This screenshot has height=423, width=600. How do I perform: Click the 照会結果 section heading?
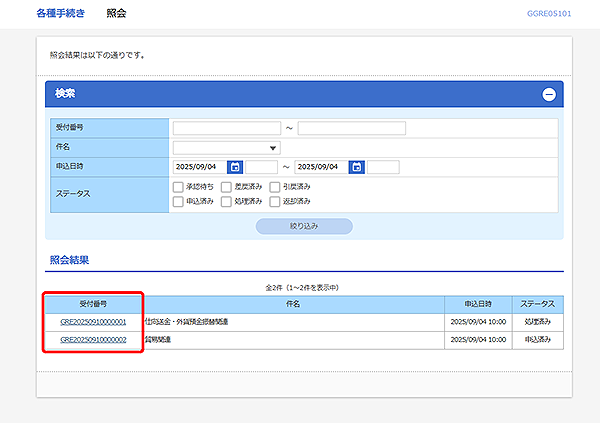coord(69,260)
